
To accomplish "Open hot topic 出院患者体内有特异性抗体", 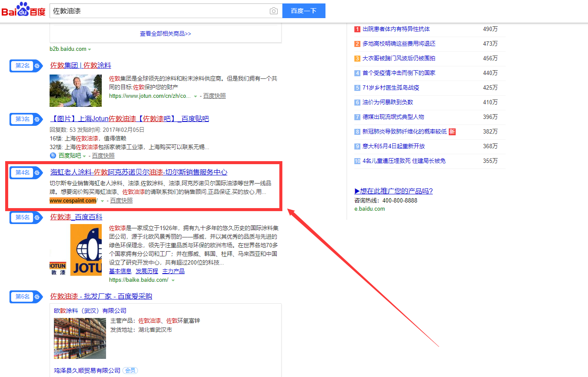I will click(x=396, y=29).
